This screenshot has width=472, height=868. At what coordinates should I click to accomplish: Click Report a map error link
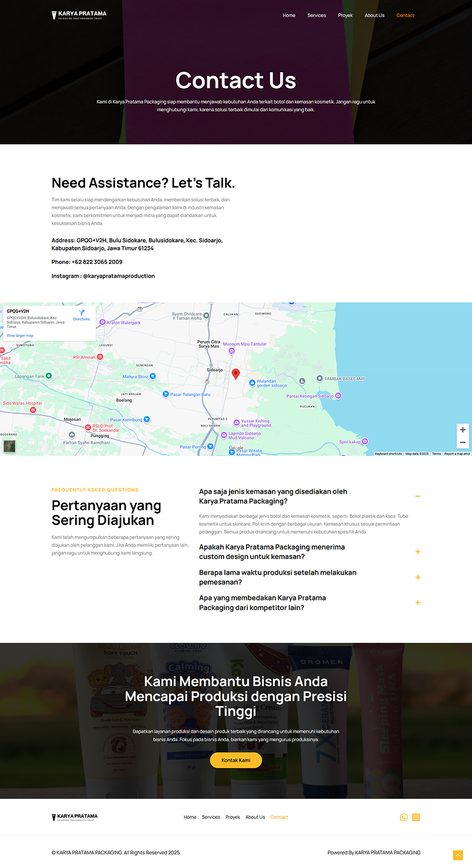(x=457, y=453)
